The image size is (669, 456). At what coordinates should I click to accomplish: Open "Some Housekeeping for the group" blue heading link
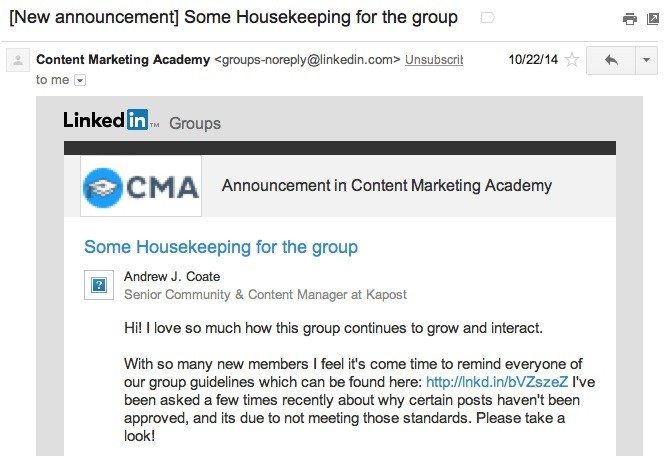221,247
